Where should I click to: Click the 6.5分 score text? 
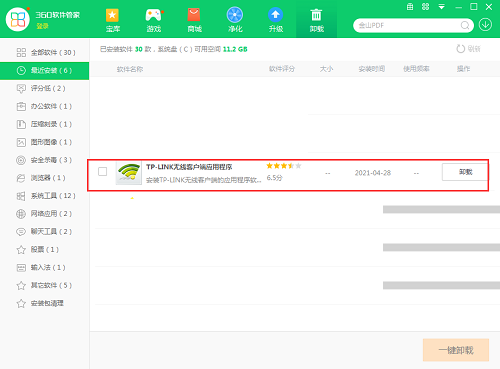coord(274,178)
